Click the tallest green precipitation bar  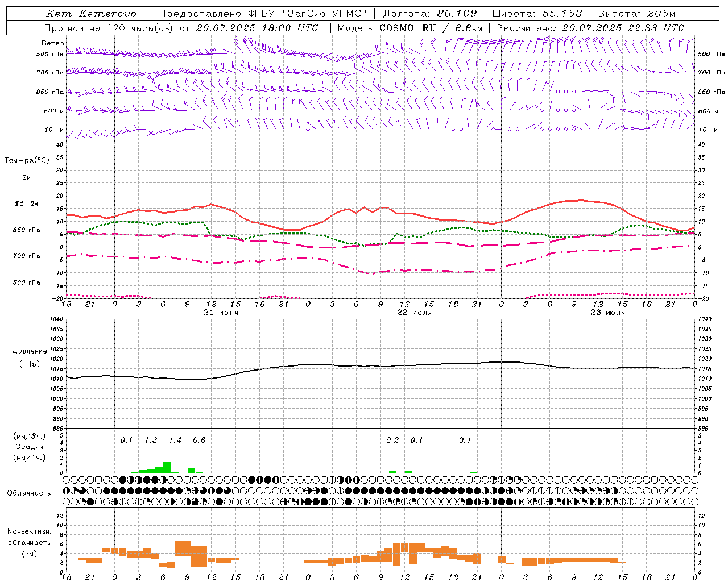coord(167,467)
